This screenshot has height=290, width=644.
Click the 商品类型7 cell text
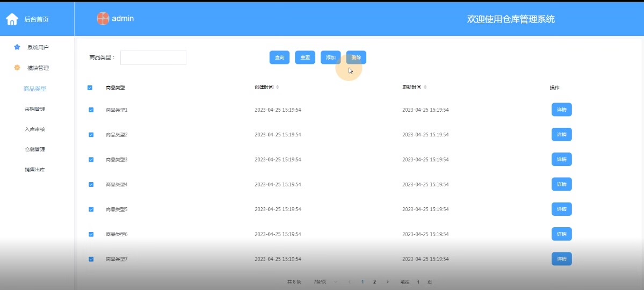click(x=117, y=259)
